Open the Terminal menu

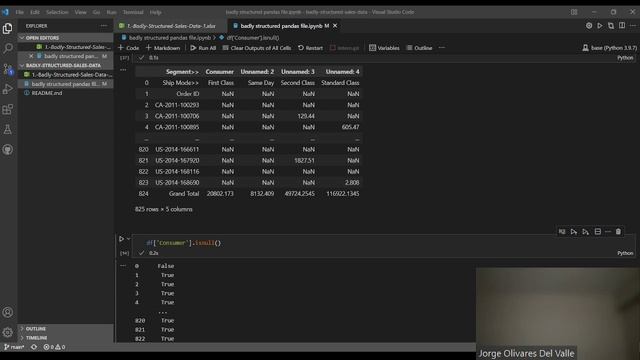(133, 12)
